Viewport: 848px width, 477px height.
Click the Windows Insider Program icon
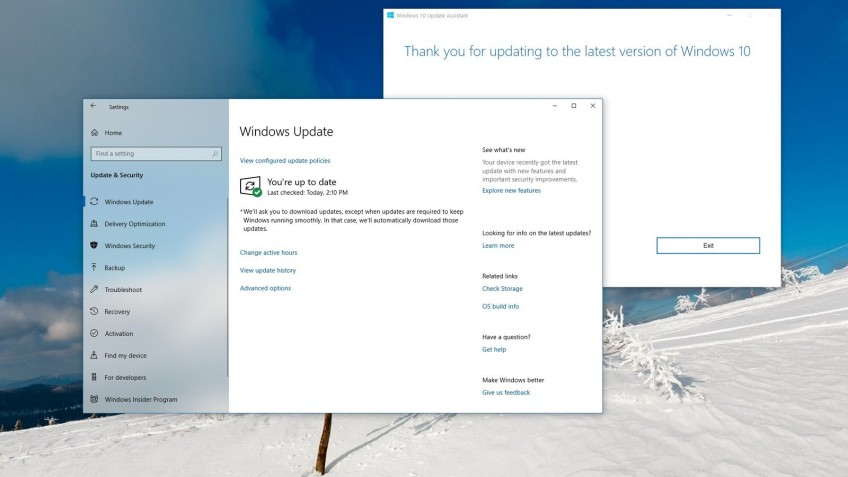(94, 399)
